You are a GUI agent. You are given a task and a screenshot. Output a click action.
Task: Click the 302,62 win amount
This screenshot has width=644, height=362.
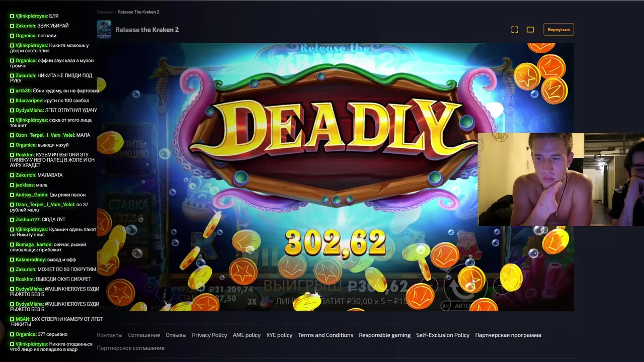(x=335, y=243)
